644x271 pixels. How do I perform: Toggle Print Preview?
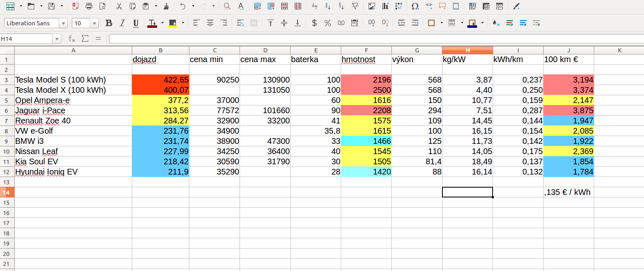(102, 6)
